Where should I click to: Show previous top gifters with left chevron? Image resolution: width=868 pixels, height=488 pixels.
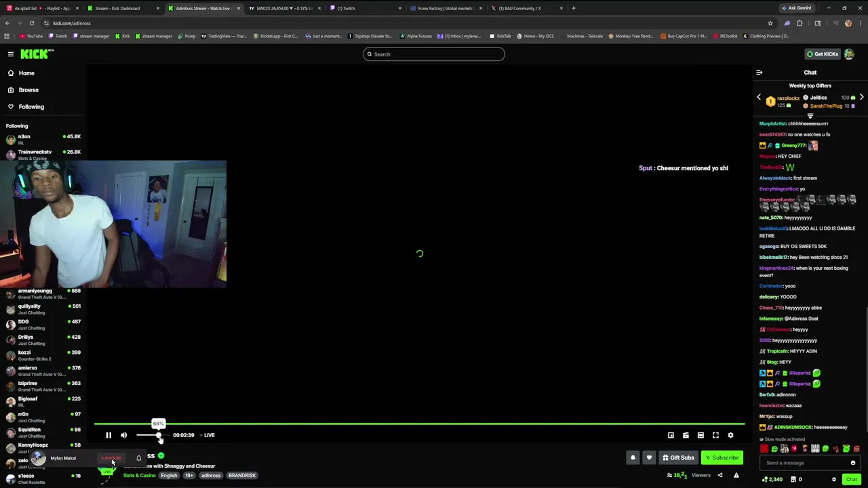pos(759,98)
